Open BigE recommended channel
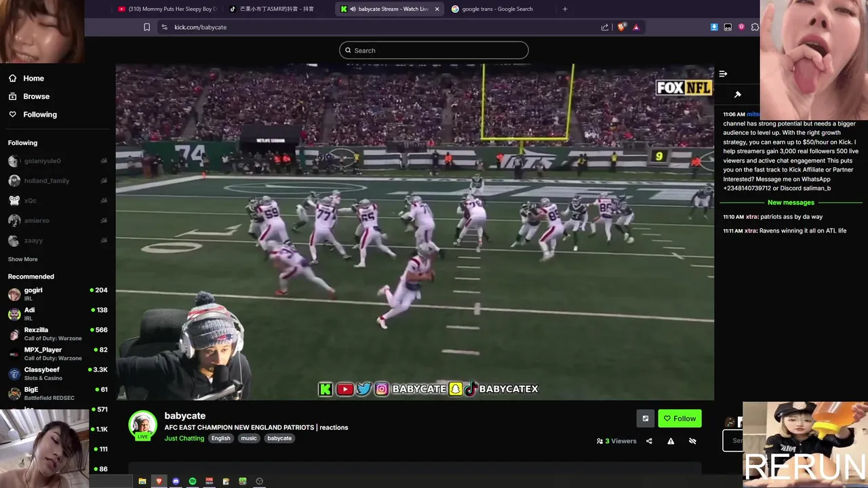This screenshot has height=488, width=868. pyautogui.click(x=57, y=393)
